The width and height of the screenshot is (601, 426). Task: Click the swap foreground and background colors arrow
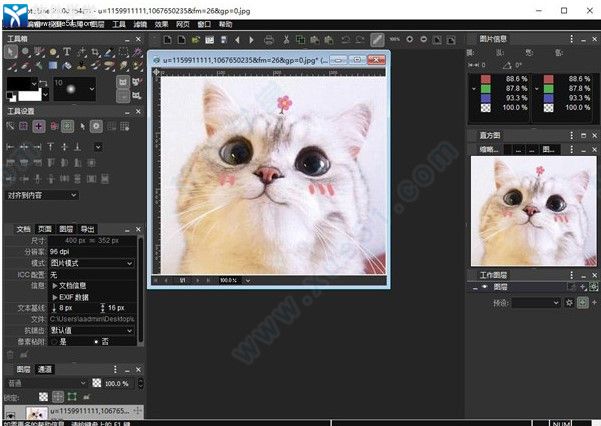coord(43,83)
